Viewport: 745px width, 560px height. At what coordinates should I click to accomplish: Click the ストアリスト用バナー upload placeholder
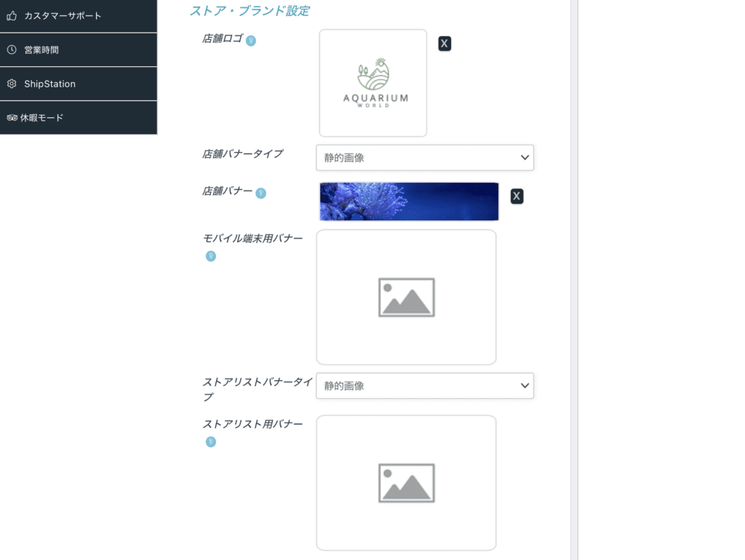(406, 482)
